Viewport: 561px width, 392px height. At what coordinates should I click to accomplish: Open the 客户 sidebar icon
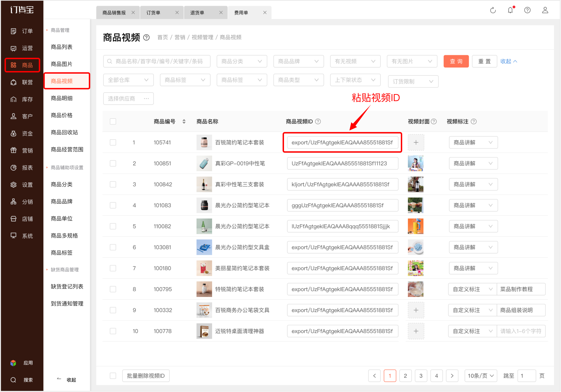click(14, 116)
